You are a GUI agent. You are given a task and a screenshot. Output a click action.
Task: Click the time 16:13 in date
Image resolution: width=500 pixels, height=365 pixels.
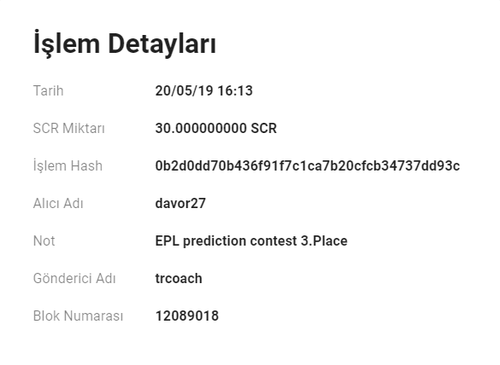(x=235, y=91)
